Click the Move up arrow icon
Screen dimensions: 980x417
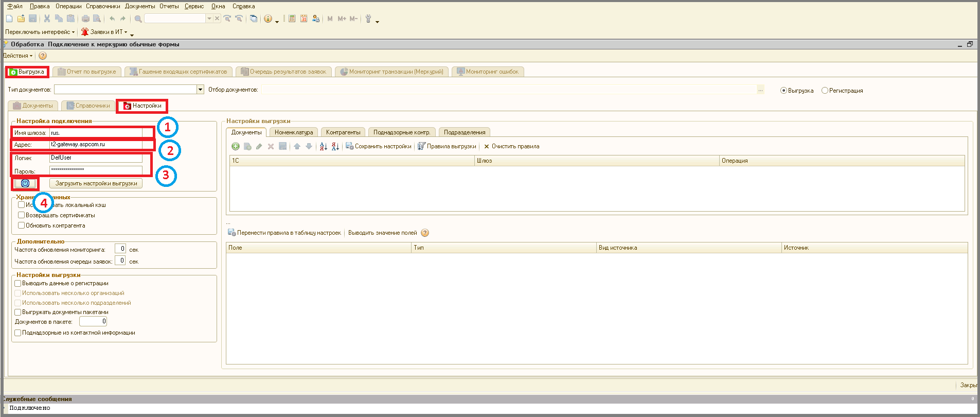(x=297, y=146)
